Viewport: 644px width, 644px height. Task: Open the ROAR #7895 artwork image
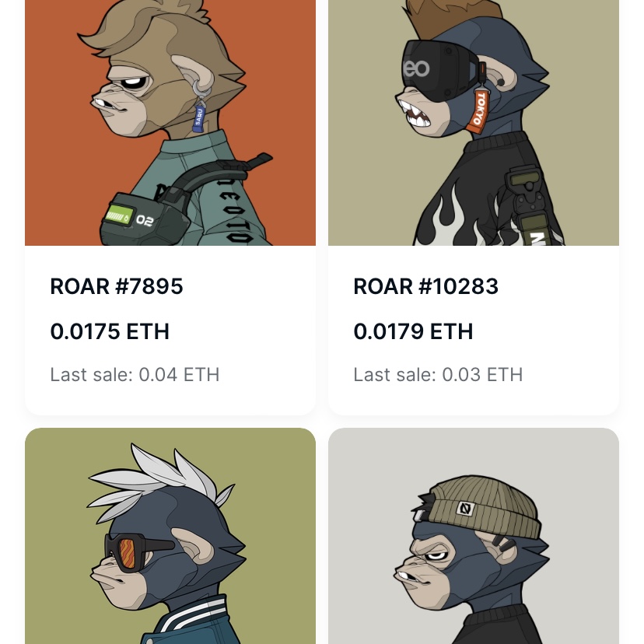tap(170, 123)
